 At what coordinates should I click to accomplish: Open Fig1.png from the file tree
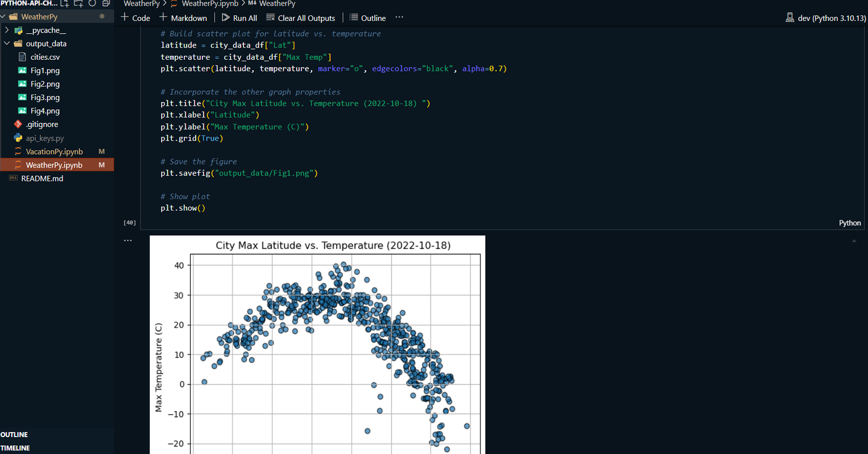point(44,71)
